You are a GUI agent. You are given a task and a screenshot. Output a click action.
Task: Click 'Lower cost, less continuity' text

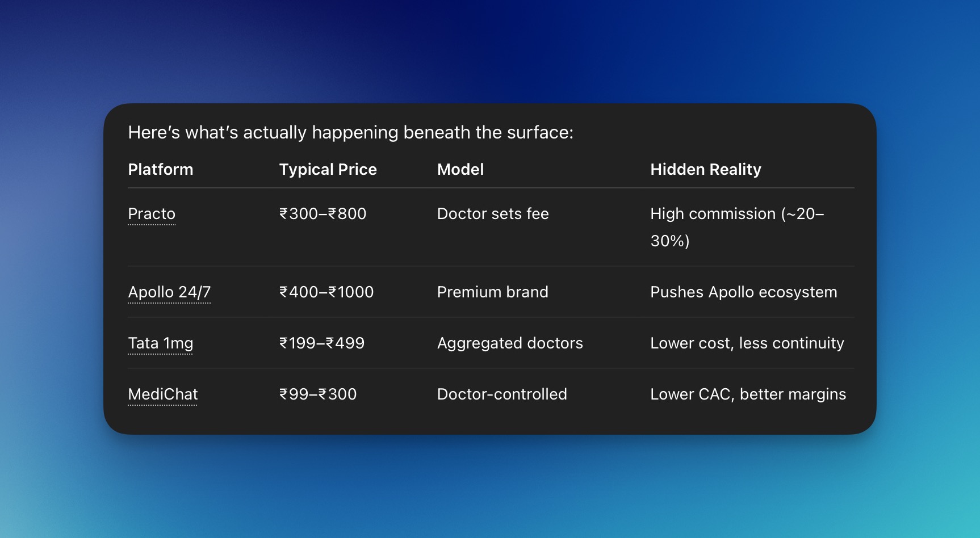[747, 343]
